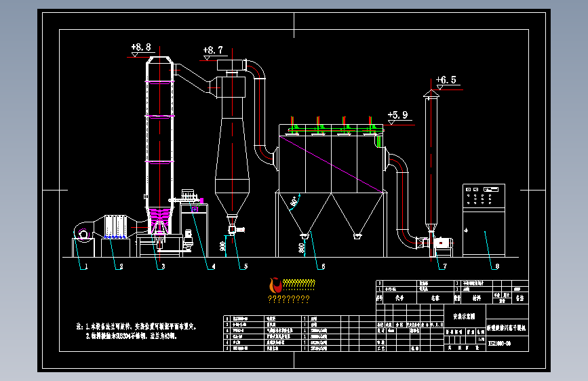Click the 材料 header cell
This screenshot has width=588, height=381.
click(x=477, y=298)
